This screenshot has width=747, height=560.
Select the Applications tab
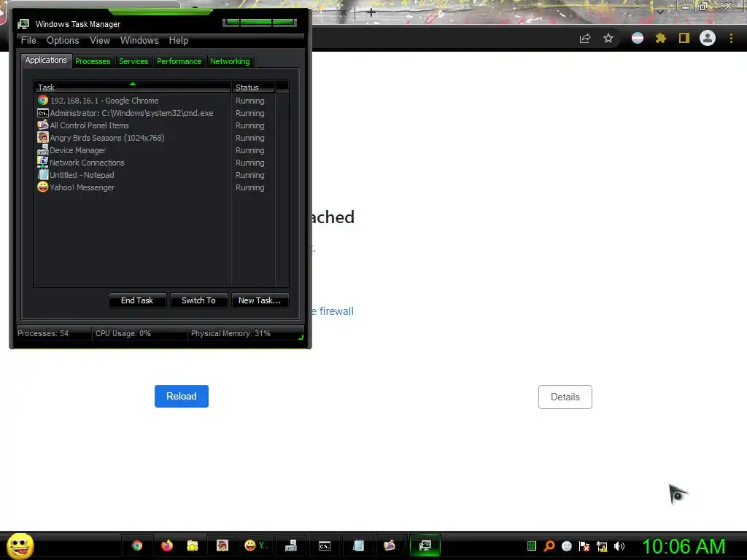[46, 60]
